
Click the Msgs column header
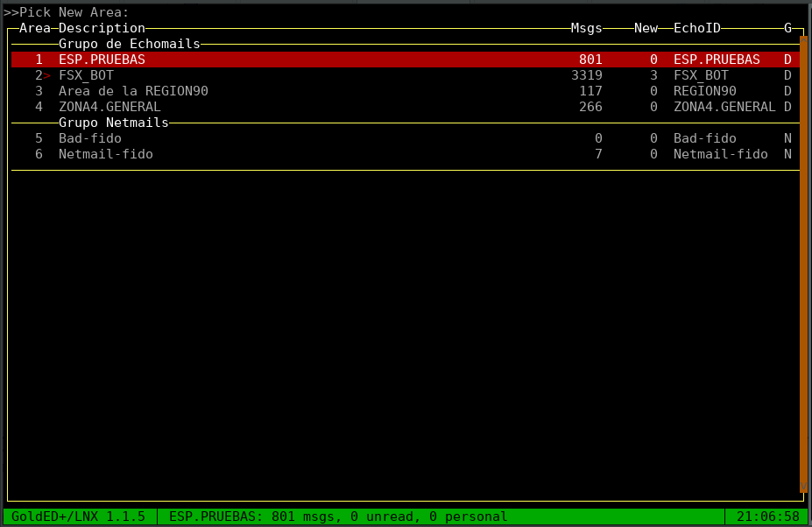click(586, 28)
